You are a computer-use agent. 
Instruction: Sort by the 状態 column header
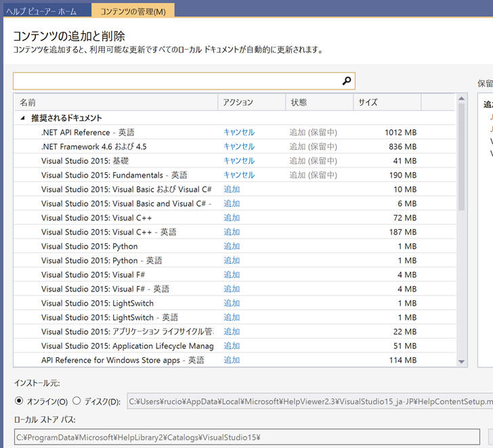point(320,102)
